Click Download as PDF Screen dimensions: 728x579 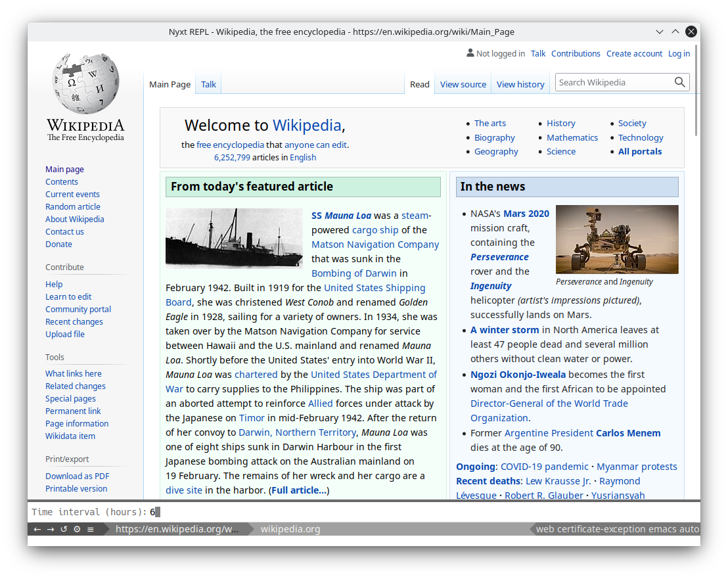78,476
